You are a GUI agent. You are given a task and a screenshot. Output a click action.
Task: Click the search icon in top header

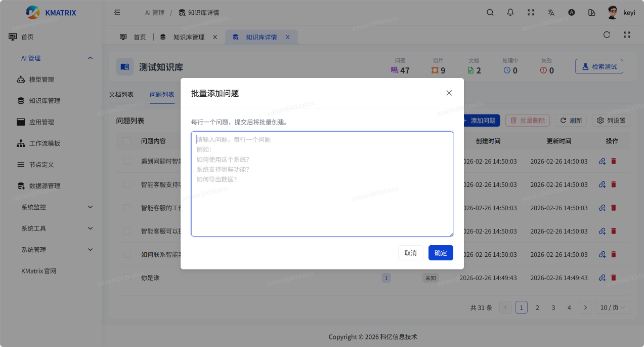coord(490,13)
